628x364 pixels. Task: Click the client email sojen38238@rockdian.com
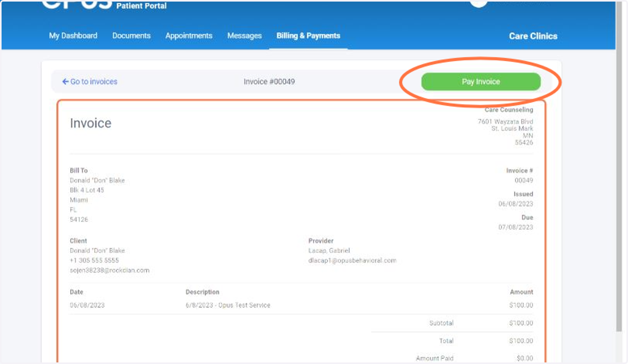110,270
